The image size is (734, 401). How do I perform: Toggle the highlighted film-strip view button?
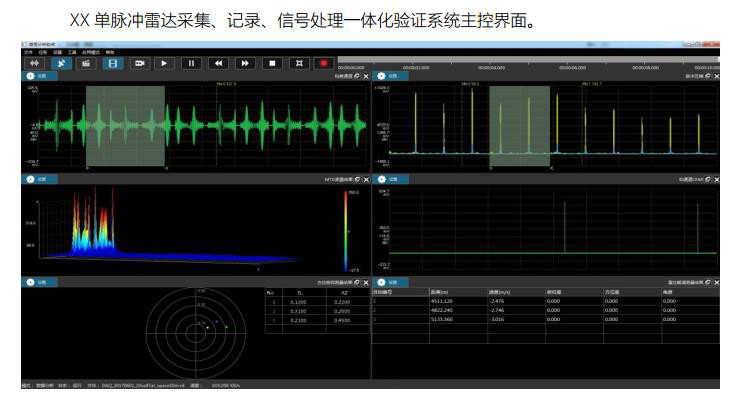(x=113, y=63)
